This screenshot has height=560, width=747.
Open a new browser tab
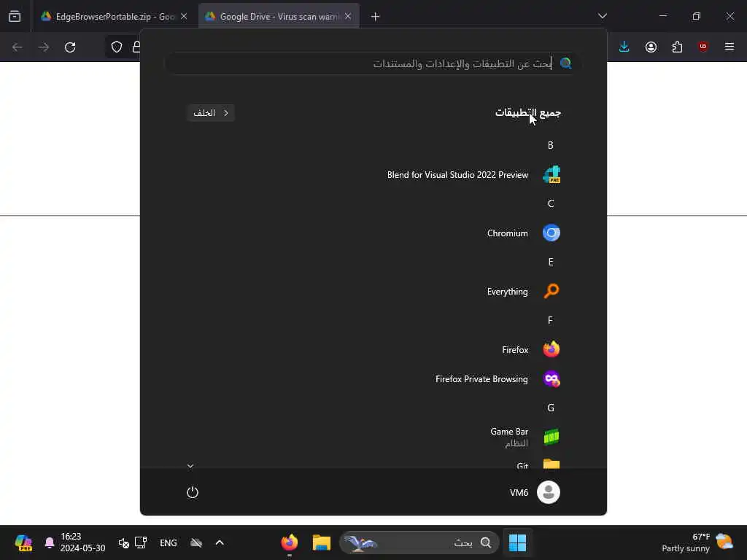(376, 17)
